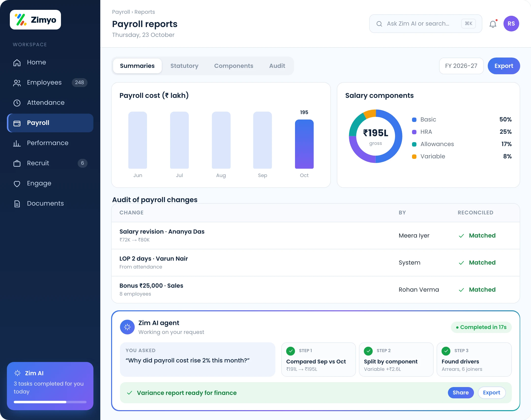Click the Payroll breadcrumb link
Screen dimensions: 531x420
(x=121, y=12)
